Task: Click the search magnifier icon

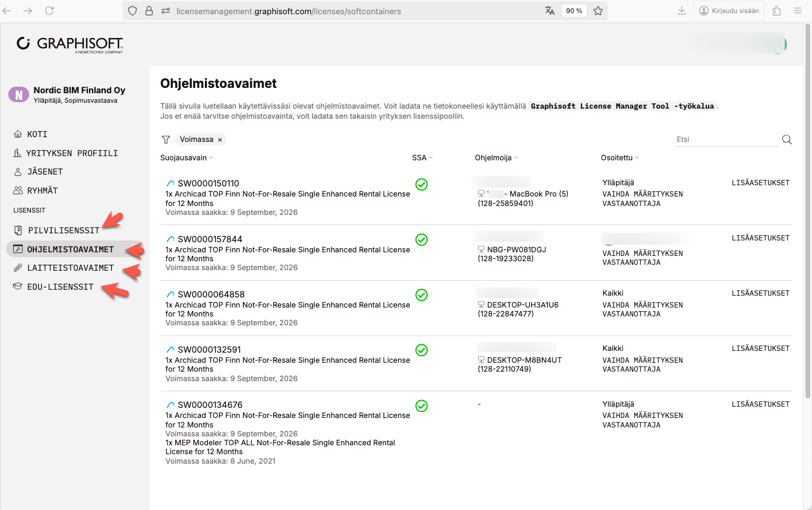Action: 787,140
